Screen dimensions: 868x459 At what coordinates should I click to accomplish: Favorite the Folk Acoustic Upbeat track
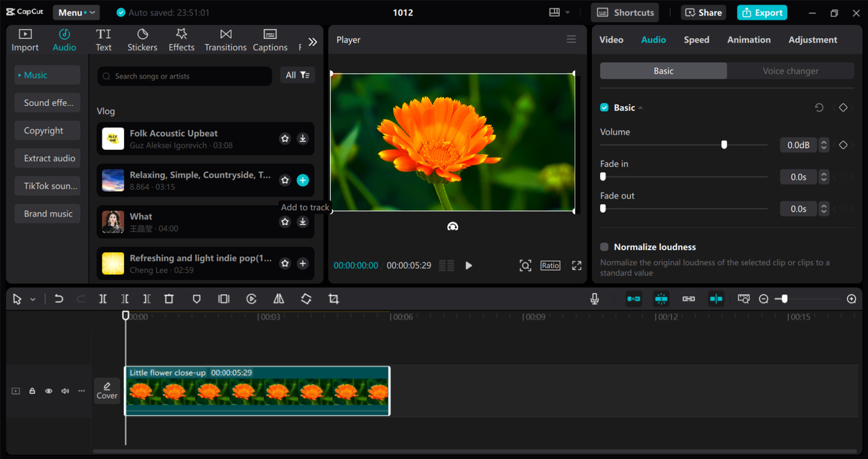pos(285,138)
